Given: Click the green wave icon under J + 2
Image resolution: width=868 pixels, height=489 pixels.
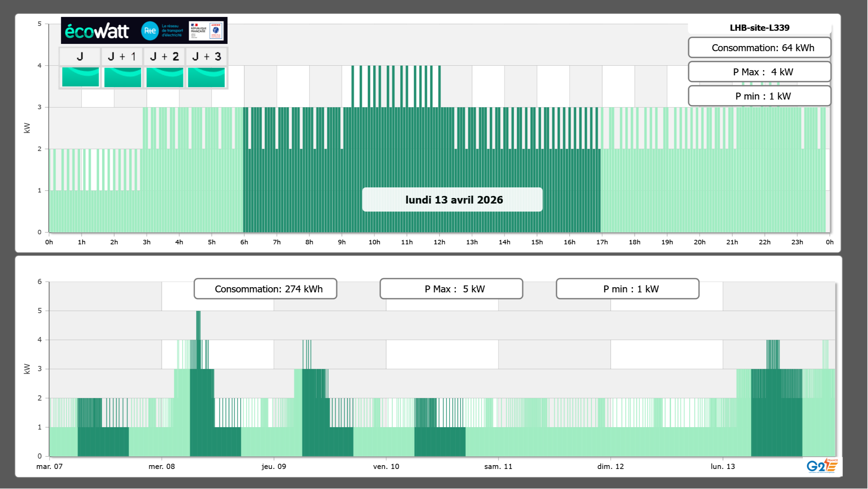Looking at the screenshot, I should 165,77.
